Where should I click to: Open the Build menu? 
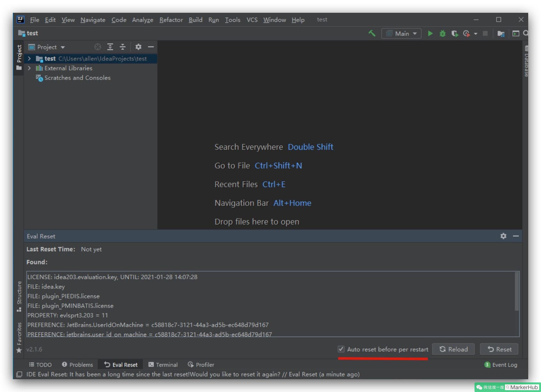[195, 20]
